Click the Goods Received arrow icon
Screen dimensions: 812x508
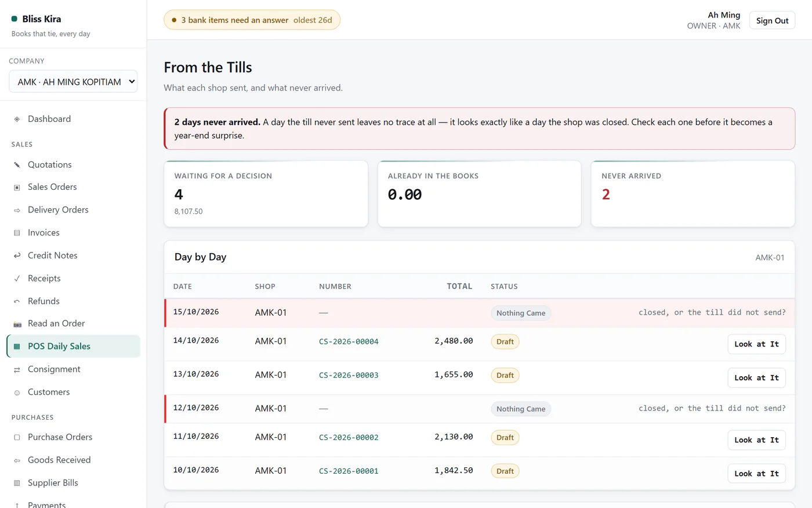(x=17, y=460)
